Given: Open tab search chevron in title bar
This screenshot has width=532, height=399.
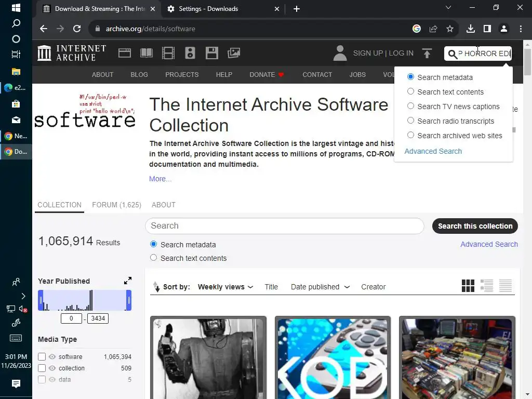Looking at the screenshot, I should 448,7.
